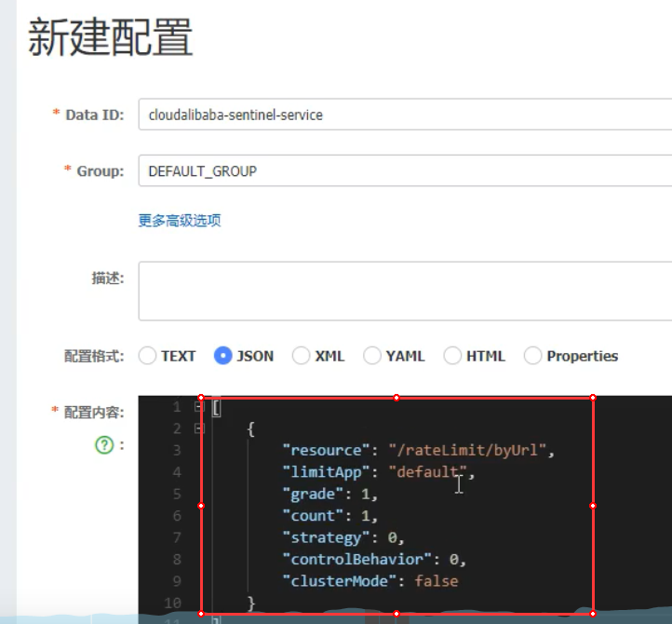The width and height of the screenshot is (672, 624).
Task: Select the Properties format radio button
Action: click(532, 356)
